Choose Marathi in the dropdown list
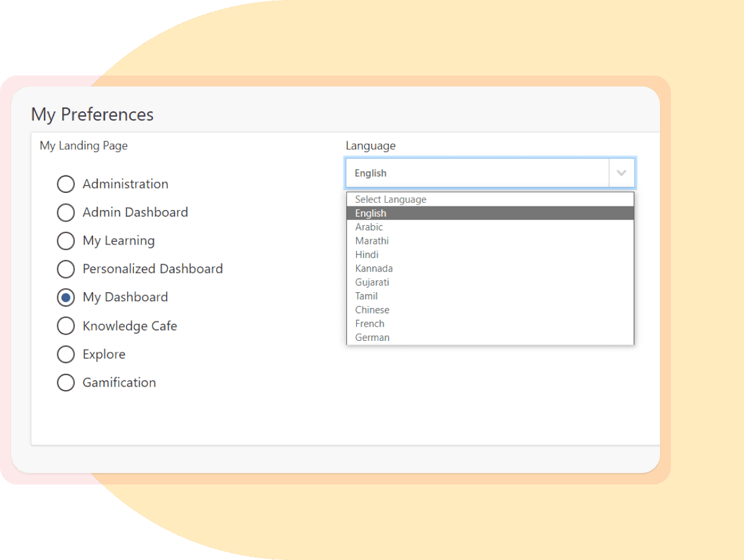 [490, 241]
